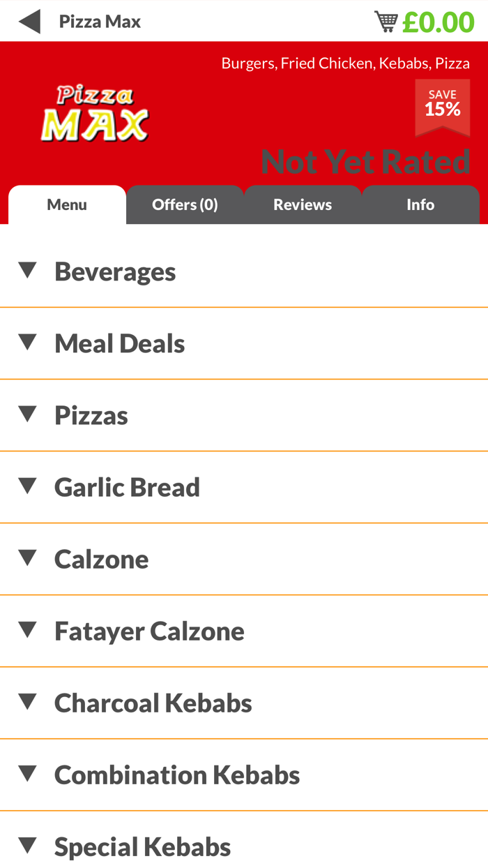Open the Reviews tab
Screen dimensions: 488x868
click(x=303, y=204)
